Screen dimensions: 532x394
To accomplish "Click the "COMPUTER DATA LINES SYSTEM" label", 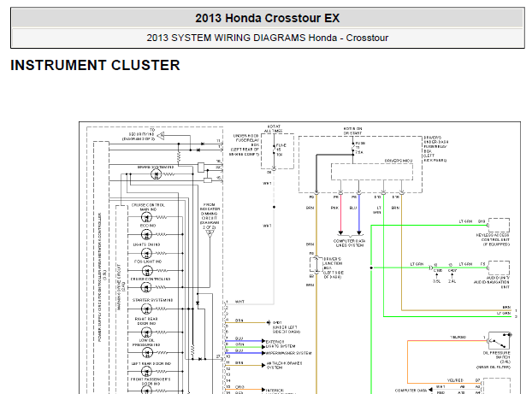I will pos(350,243).
